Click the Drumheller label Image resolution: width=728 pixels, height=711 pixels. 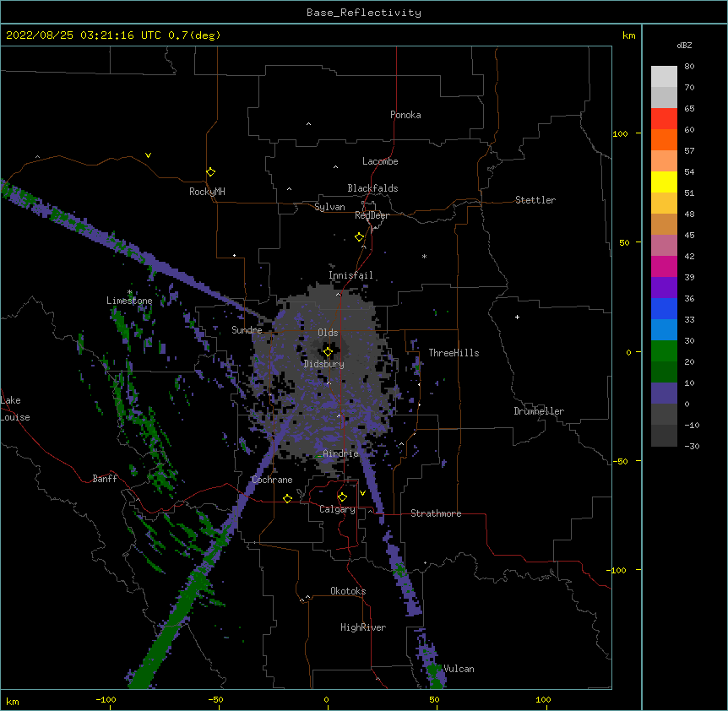click(x=539, y=411)
